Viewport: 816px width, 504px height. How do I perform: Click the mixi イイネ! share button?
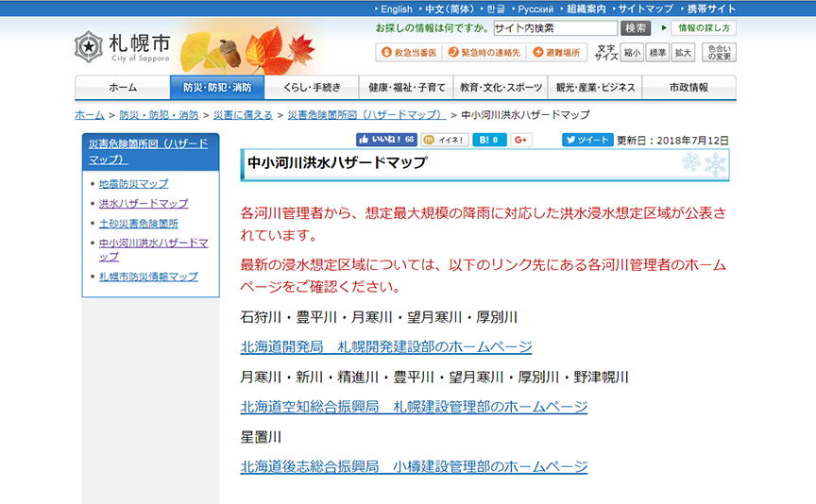pyautogui.click(x=445, y=140)
